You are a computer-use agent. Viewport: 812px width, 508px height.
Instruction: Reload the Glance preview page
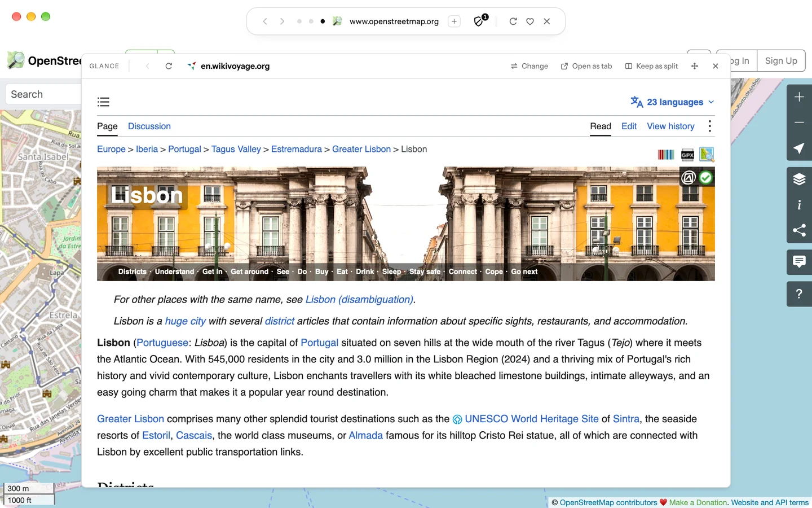coord(169,66)
